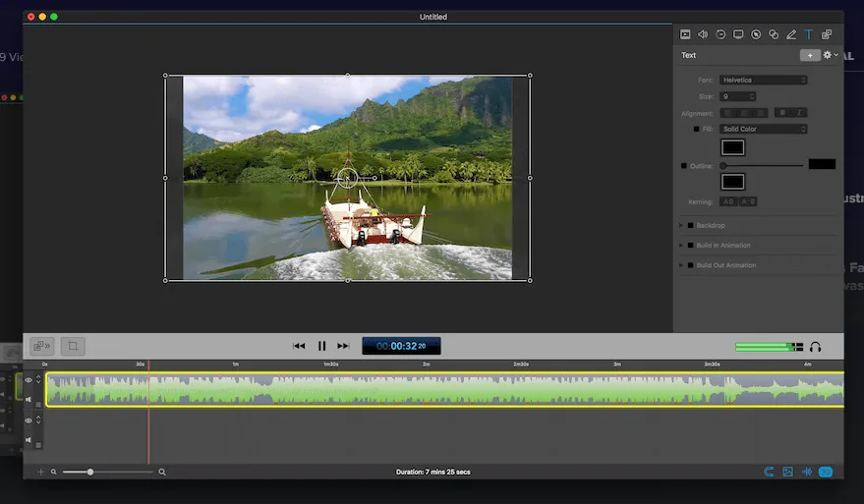
Task: Set text alignment to center
Action: point(744,113)
